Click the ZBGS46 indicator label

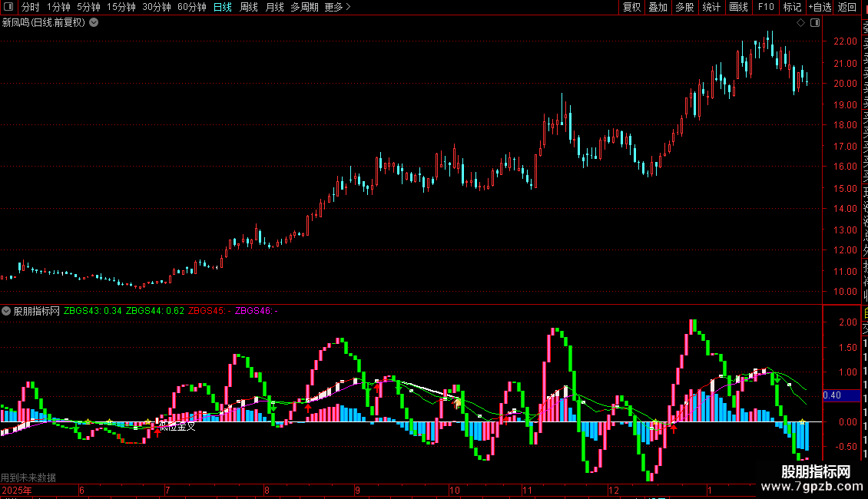pyautogui.click(x=257, y=311)
